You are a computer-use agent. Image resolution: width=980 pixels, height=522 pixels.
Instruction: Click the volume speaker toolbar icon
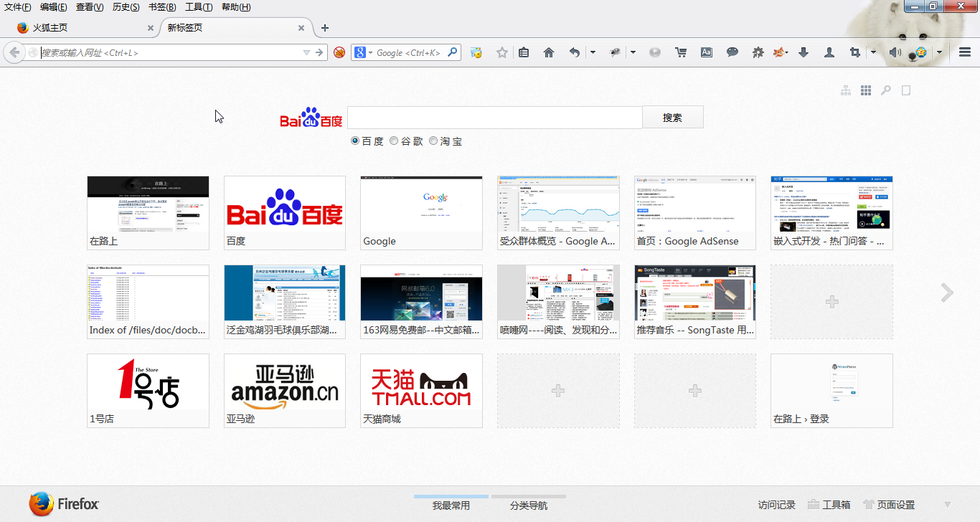[895, 52]
